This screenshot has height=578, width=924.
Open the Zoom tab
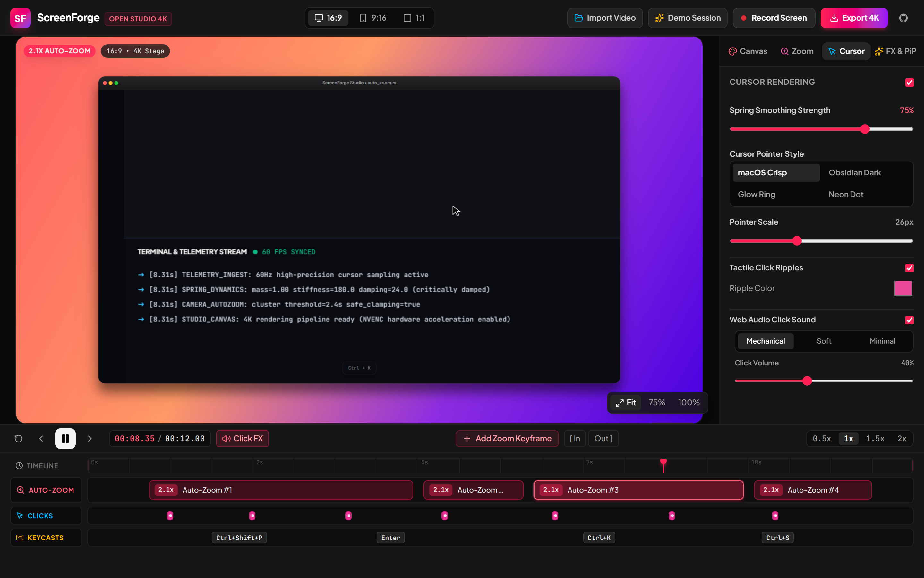[797, 51]
